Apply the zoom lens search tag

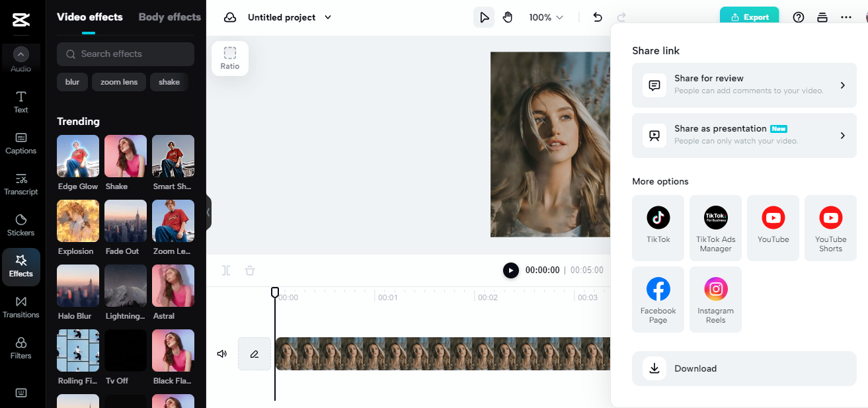[x=119, y=82]
